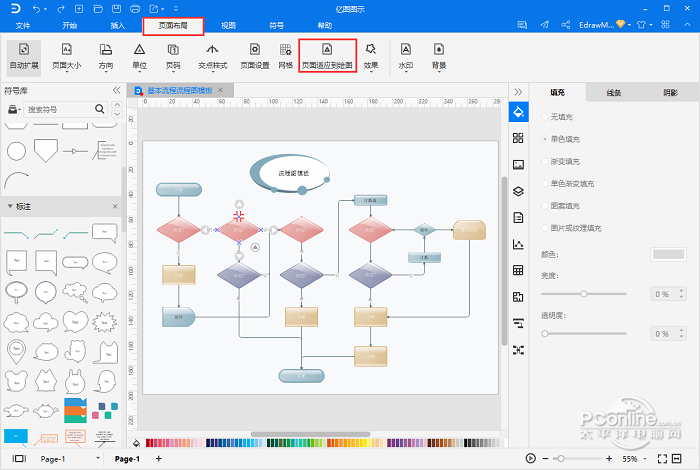Open the 页面大小 page size tool

[x=67, y=56]
